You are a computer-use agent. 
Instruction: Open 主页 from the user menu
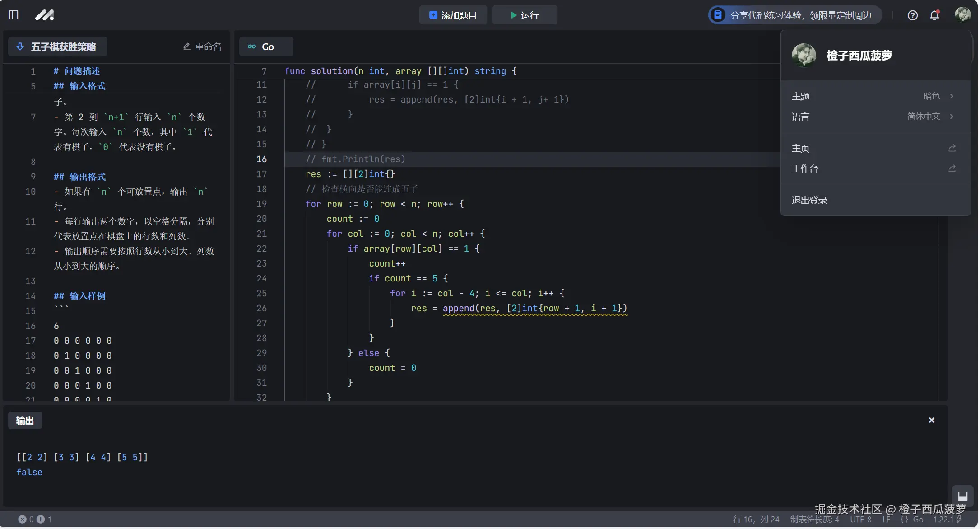pyautogui.click(x=875, y=148)
